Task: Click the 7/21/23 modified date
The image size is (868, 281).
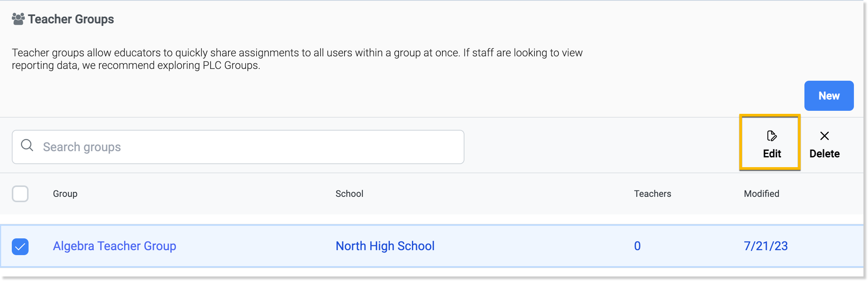Action: (x=766, y=246)
